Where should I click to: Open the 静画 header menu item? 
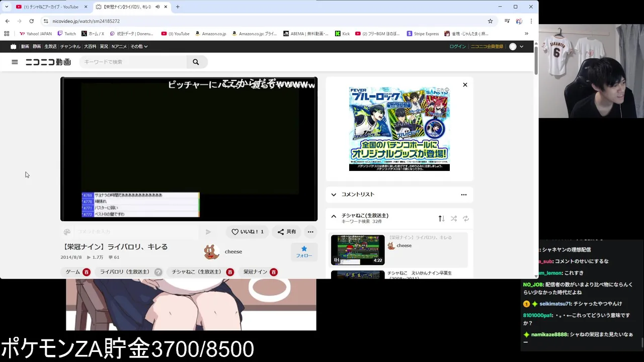pos(37,46)
